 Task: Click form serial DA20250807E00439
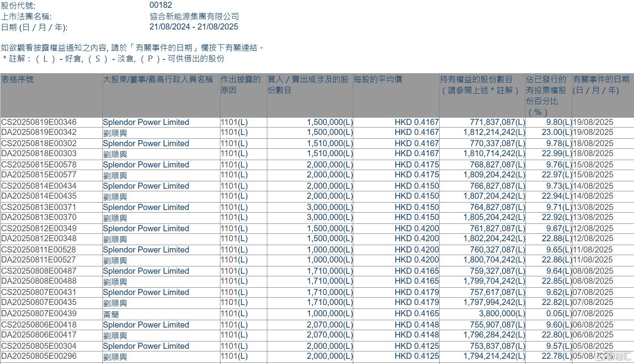(x=39, y=314)
